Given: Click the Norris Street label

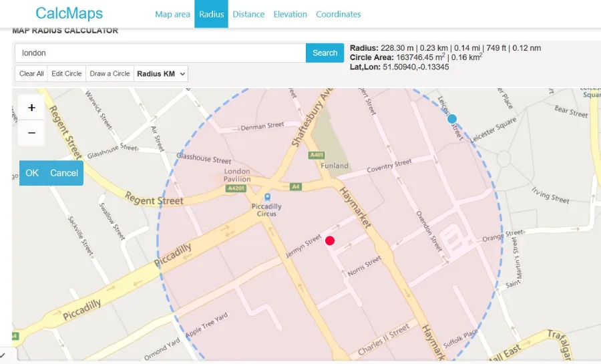Looking at the screenshot, I should click(x=365, y=266).
